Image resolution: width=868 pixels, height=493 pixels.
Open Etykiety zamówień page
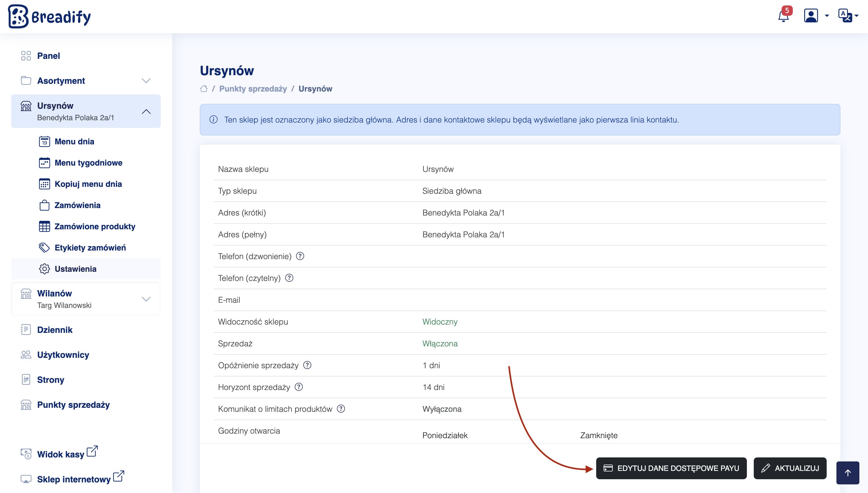coord(90,248)
